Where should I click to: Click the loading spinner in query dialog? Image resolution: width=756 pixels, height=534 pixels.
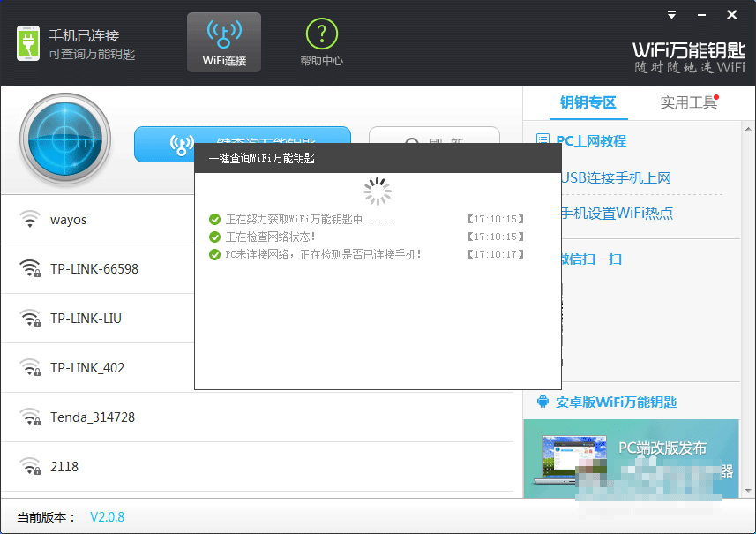[x=377, y=191]
